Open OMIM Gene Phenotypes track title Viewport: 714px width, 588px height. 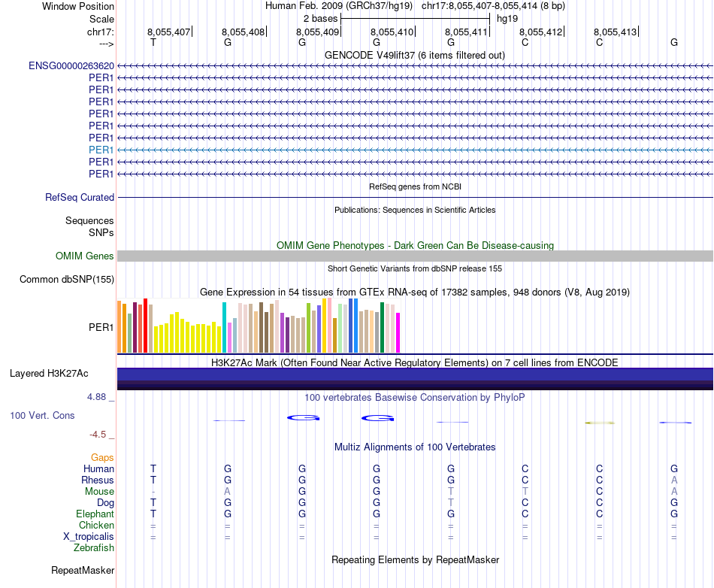(415, 245)
